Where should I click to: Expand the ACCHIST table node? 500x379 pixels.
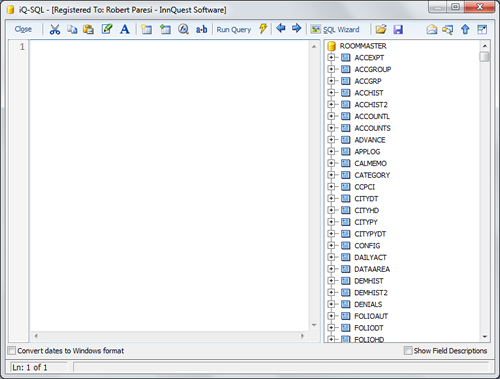tap(331, 93)
